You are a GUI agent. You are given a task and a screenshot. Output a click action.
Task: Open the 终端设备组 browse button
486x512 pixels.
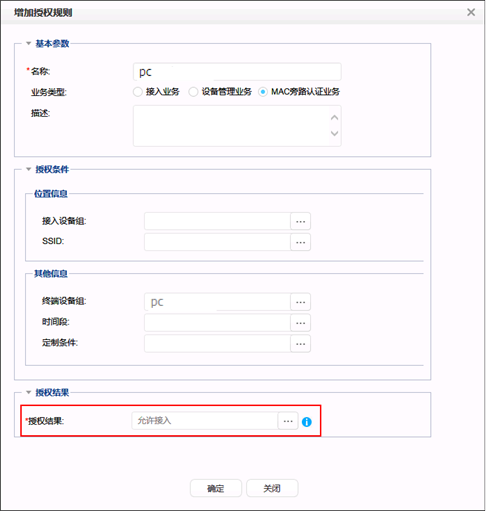pos(300,302)
